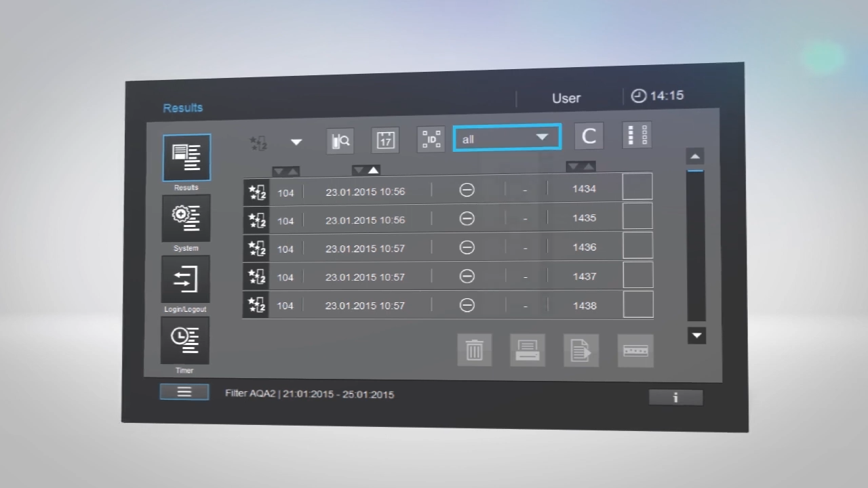This screenshot has height=488, width=868.
Task: Open the 'all' filter dropdown
Action: click(x=507, y=138)
